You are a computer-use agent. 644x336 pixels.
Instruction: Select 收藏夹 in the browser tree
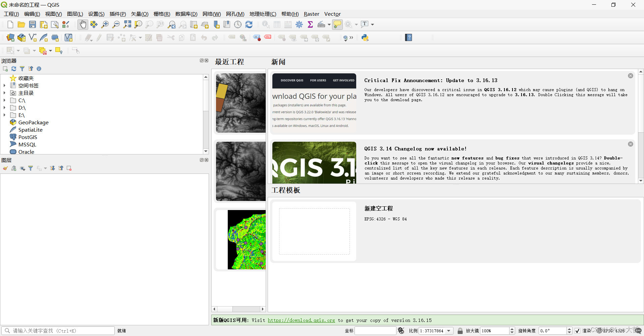(x=26, y=78)
